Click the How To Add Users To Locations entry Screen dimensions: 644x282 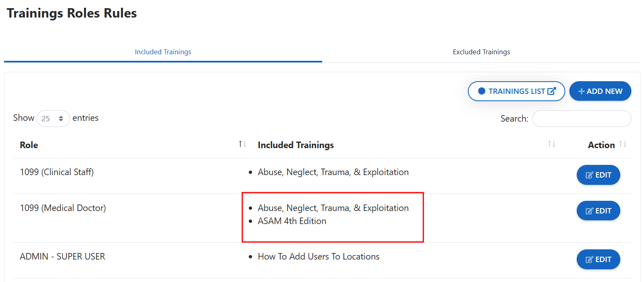tap(319, 257)
